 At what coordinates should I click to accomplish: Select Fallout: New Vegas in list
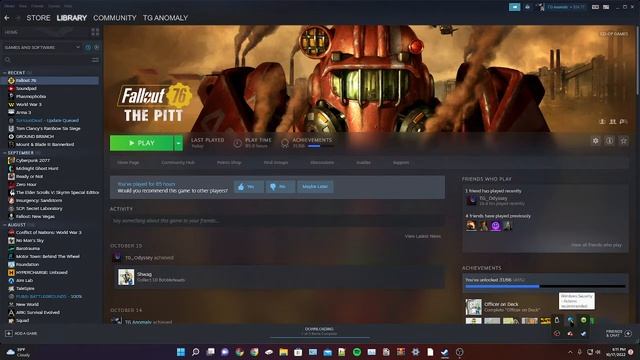click(35, 217)
